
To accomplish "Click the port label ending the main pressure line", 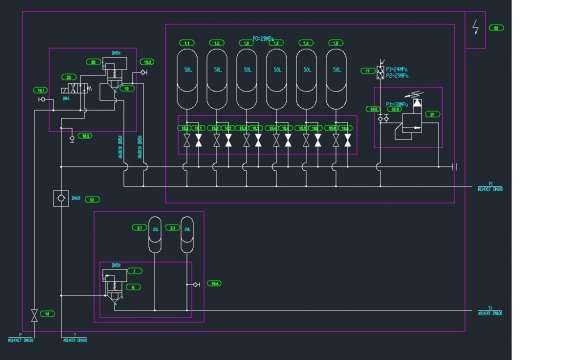I will (x=490, y=187).
